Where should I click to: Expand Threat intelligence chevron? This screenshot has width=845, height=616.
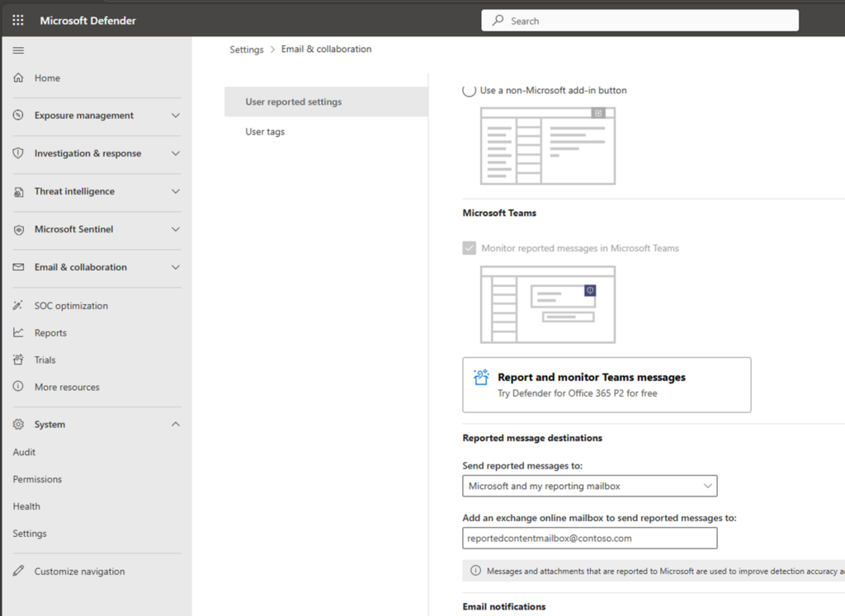(x=176, y=191)
